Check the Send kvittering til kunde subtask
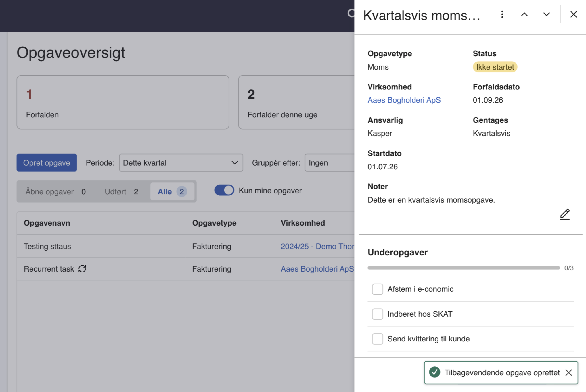Image resolution: width=586 pixels, height=392 pixels. point(377,339)
